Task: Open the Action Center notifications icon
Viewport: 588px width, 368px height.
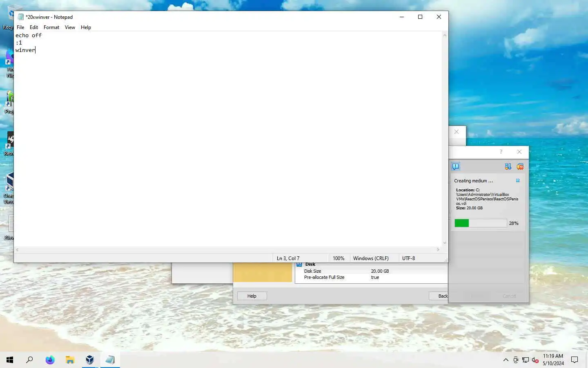Action: tap(575, 360)
